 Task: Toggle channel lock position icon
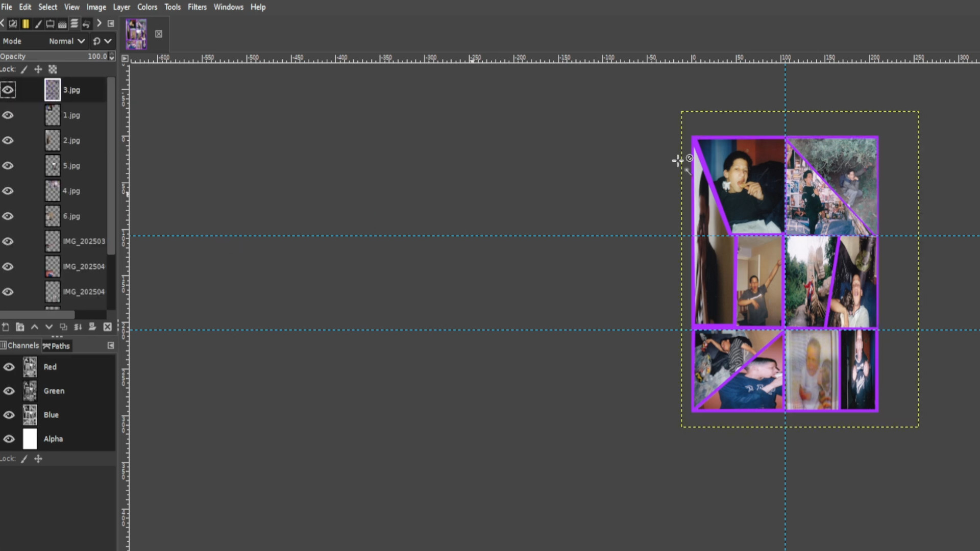coord(38,459)
